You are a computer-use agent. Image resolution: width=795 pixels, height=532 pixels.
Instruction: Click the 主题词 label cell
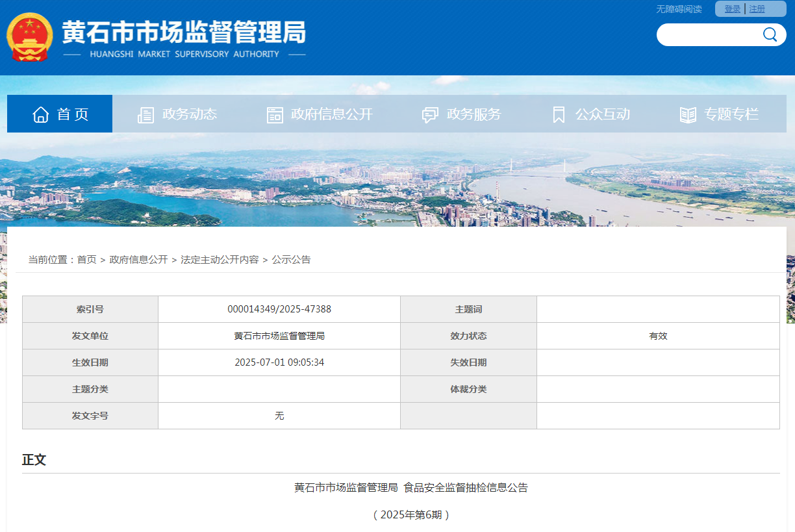469,309
